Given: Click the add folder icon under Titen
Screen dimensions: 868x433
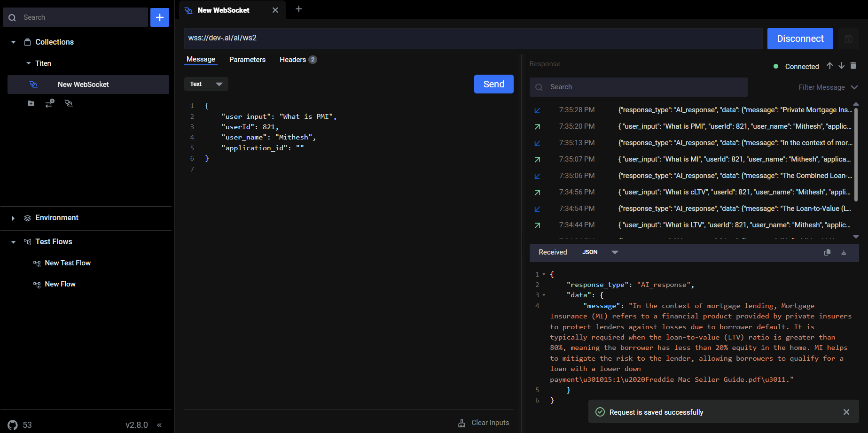Looking at the screenshot, I should point(31,103).
